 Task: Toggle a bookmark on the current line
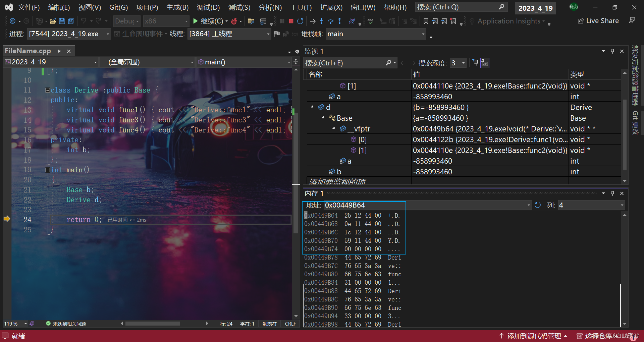coord(426,21)
